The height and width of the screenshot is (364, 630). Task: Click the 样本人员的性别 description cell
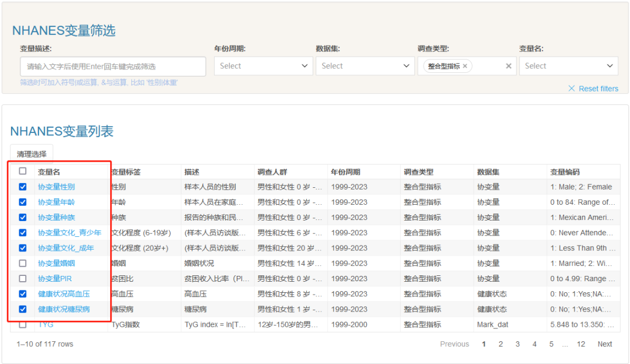click(210, 187)
